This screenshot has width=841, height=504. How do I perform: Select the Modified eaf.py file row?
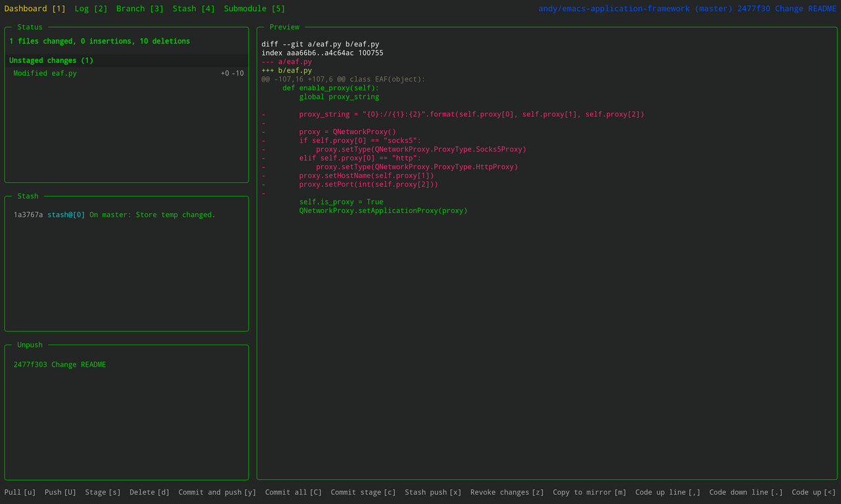[x=127, y=74]
